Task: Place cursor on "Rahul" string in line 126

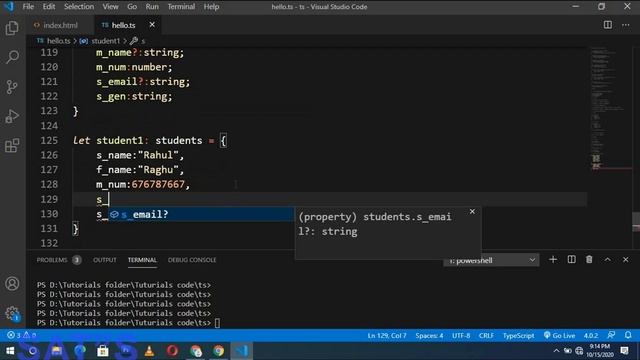Action: pyautogui.click(x=158, y=156)
